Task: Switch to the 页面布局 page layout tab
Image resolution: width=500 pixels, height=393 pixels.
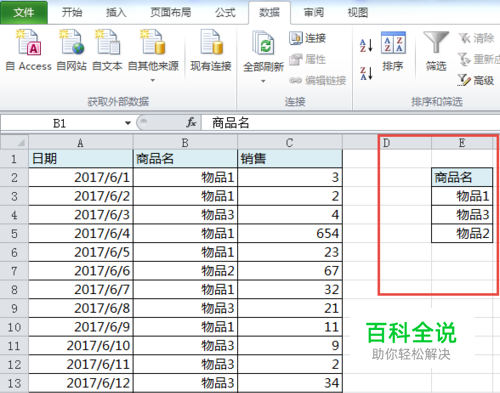Action: (170, 12)
